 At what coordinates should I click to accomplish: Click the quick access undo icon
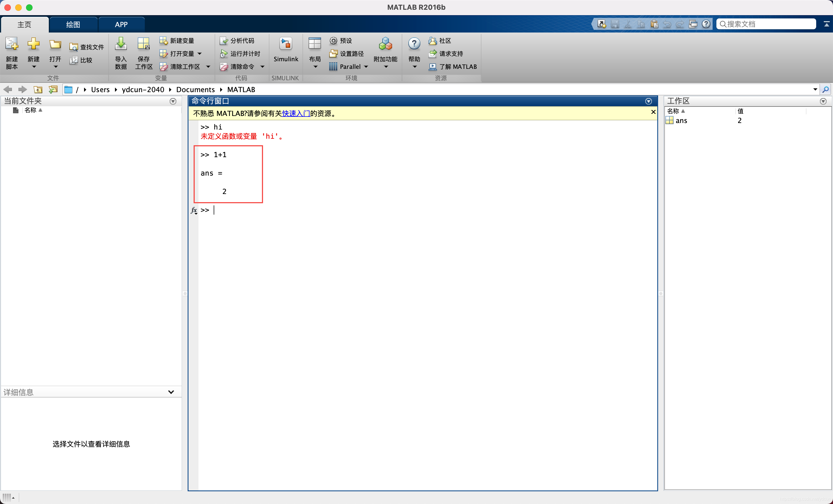[667, 24]
